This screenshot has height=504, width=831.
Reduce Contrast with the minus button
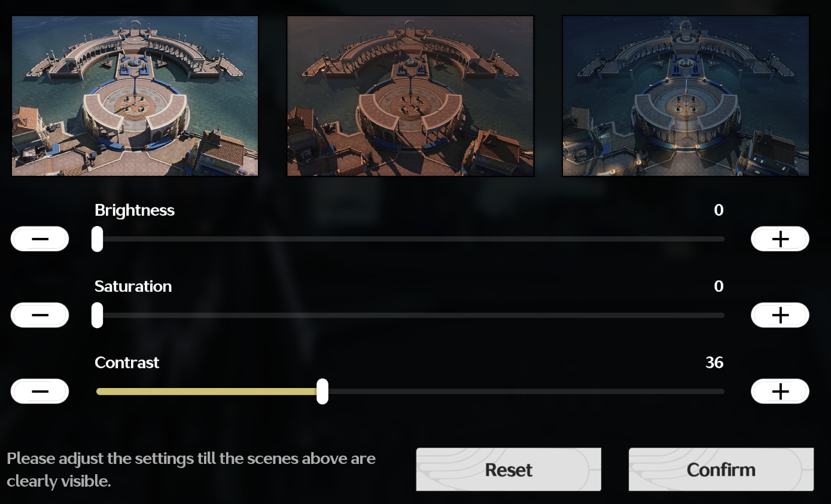coord(40,392)
